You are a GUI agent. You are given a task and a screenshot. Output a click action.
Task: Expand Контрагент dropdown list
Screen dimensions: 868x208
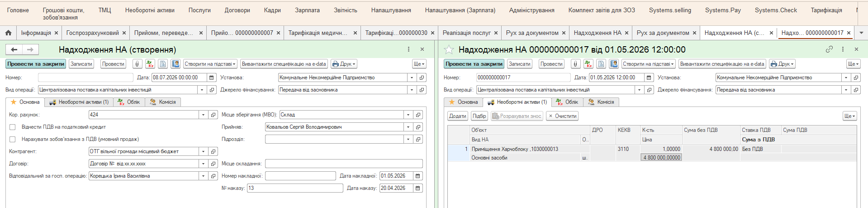point(203,151)
